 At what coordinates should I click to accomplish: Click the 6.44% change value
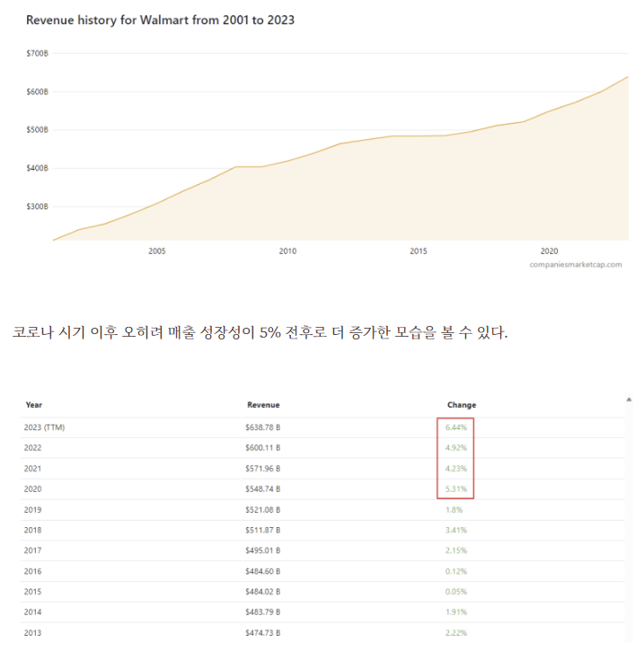pos(456,427)
